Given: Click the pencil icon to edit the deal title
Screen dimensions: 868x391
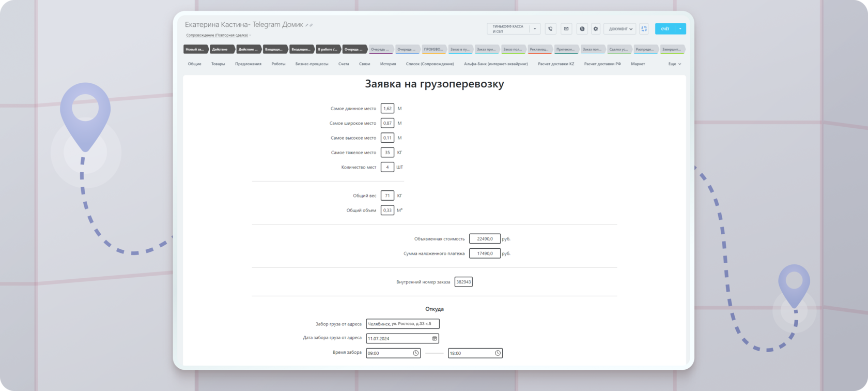Looking at the screenshot, I should pyautogui.click(x=307, y=25).
